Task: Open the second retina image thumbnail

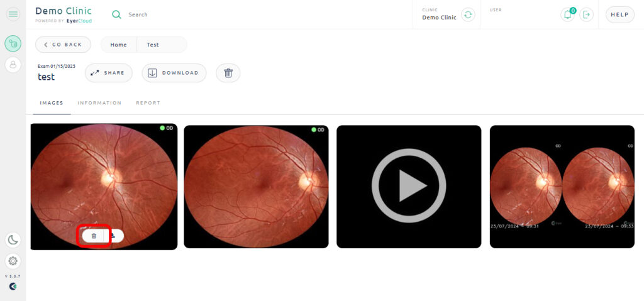Action: coord(256,187)
